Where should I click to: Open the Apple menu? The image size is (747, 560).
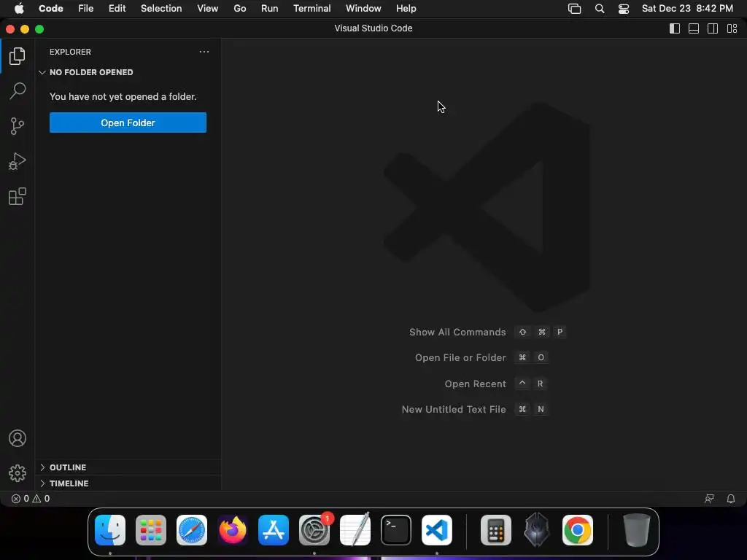19,9
